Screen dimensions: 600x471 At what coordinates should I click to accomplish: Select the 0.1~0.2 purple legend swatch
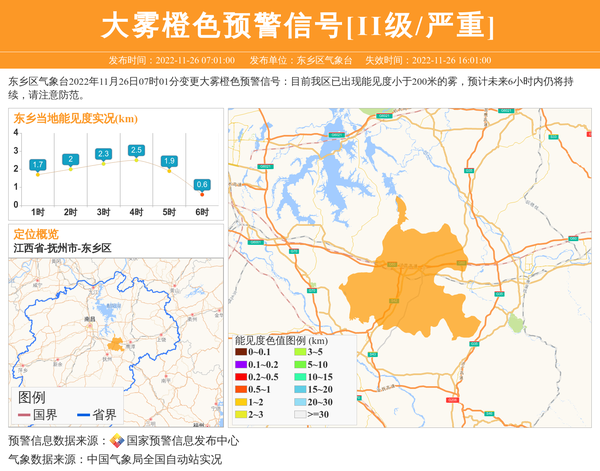(241, 364)
